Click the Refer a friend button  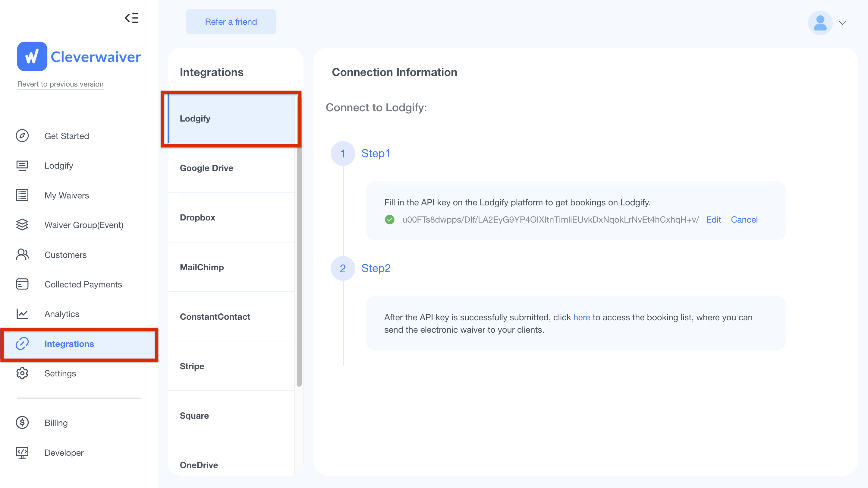(231, 22)
